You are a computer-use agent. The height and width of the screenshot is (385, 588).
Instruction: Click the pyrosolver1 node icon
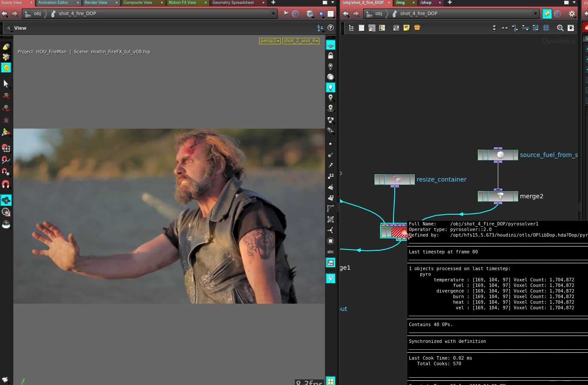[398, 231]
